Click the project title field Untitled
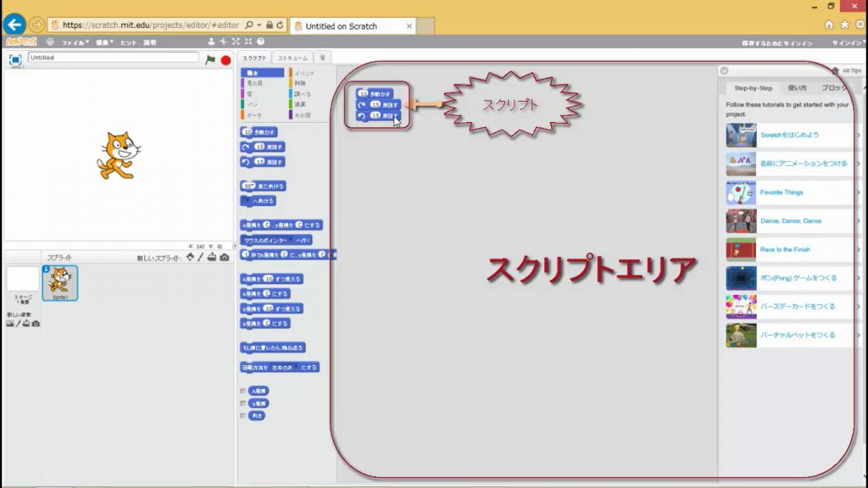The image size is (868, 488). [x=113, y=58]
